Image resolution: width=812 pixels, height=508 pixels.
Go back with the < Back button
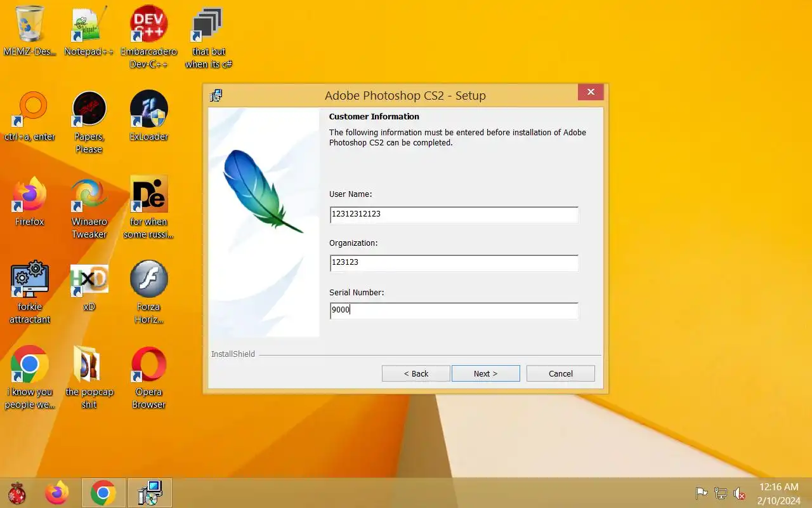(416, 373)
